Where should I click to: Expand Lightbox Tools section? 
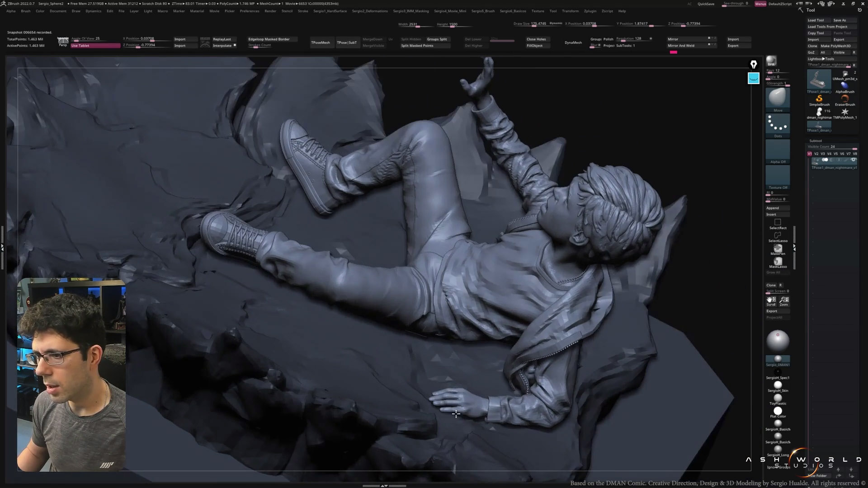pos(821,59)
